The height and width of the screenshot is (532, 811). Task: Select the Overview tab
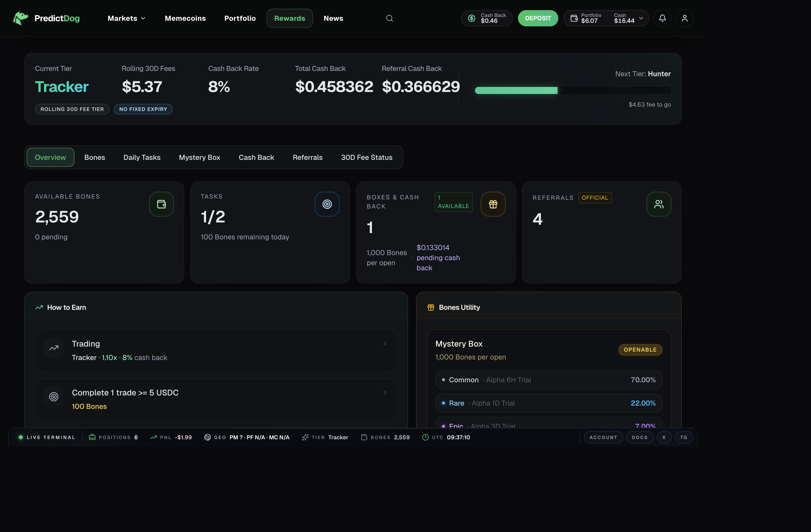tap(50, 157)
